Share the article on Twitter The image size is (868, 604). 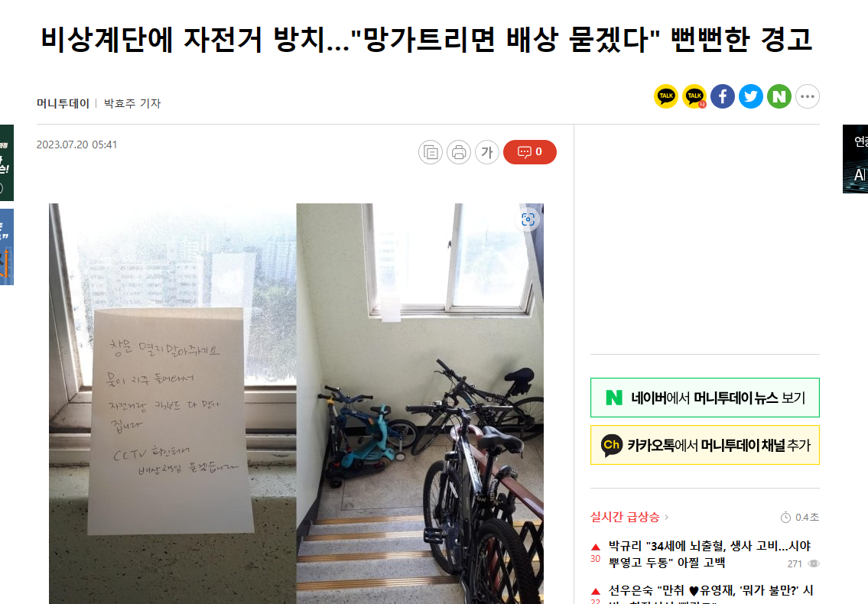click(x=751, y=96)
